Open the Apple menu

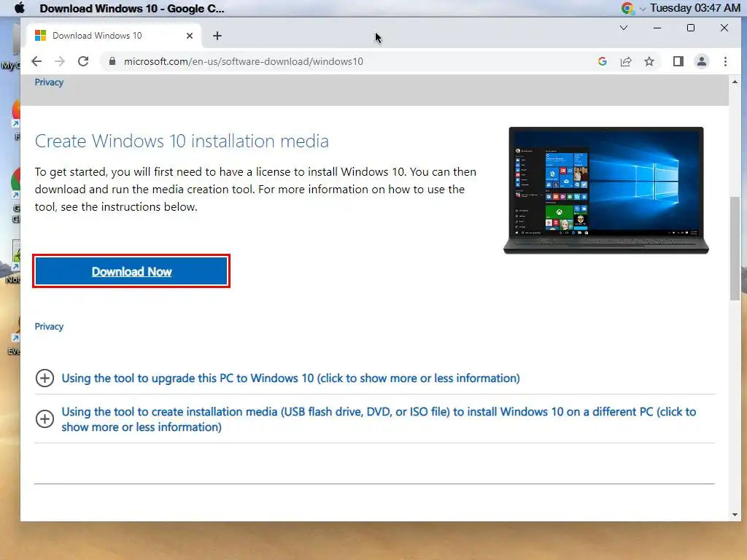click(x=20, y=8)
